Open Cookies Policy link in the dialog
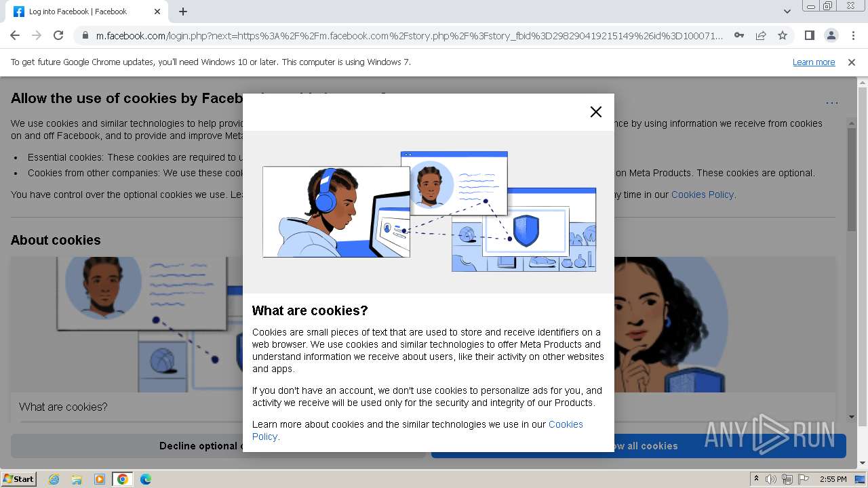Screen dimensions: 868x488 click(417, 430)
